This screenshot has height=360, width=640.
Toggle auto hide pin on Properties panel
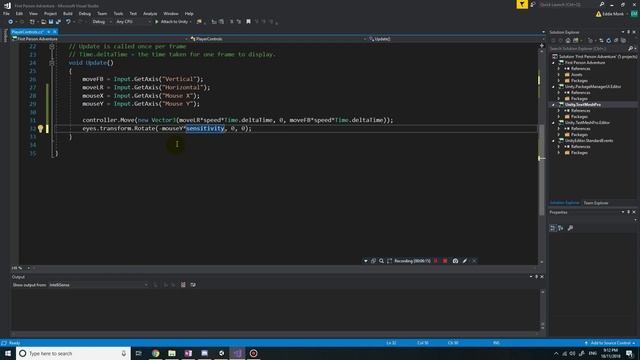point(629,212)
